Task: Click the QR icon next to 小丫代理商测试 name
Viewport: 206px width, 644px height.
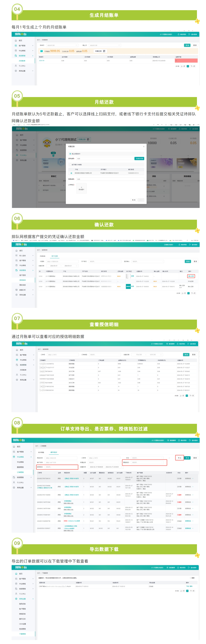Action: 88,139
